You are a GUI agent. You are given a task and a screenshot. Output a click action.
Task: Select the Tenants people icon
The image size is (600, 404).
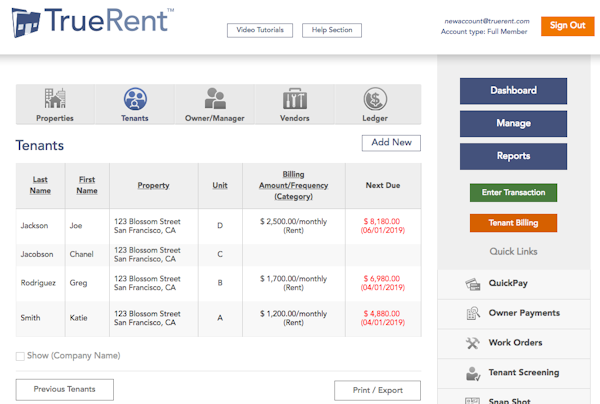pyautogui.click(x=135, y=99)
